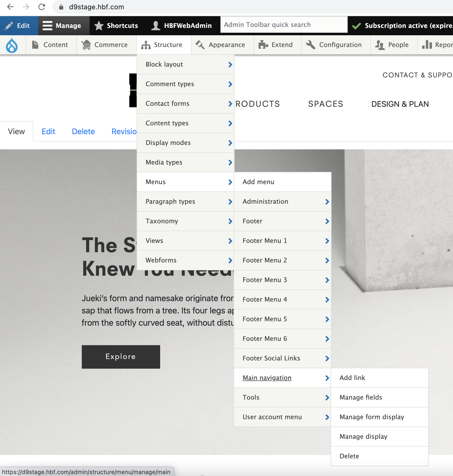Open the Delete tab on the page
The width and height of the screenshot is (453, 476).
pos(83,131)
